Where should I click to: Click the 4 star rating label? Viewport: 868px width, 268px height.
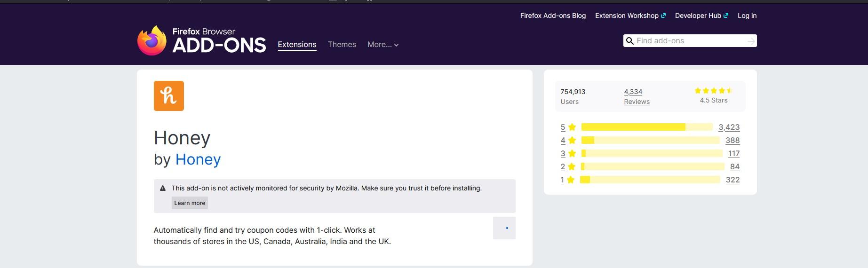[x=568, y=140]
